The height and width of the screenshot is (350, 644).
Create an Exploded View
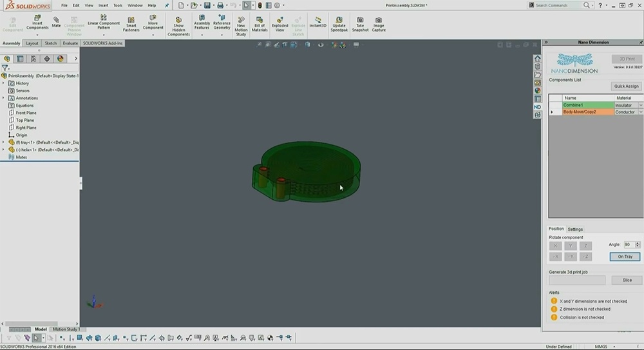(x=279, y=24)
